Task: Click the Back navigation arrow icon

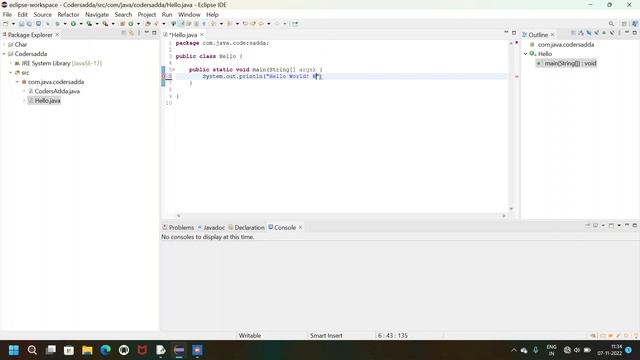Action: [x=261, y=24]
